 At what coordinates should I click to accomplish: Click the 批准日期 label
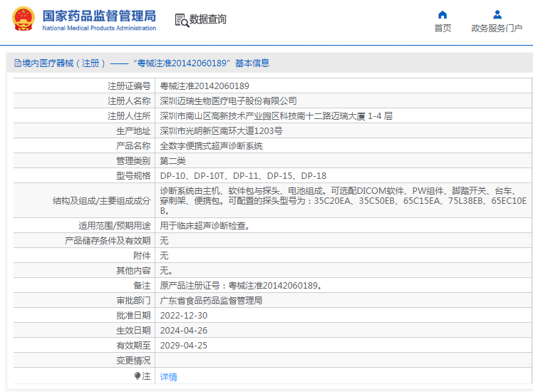(133, 316)
